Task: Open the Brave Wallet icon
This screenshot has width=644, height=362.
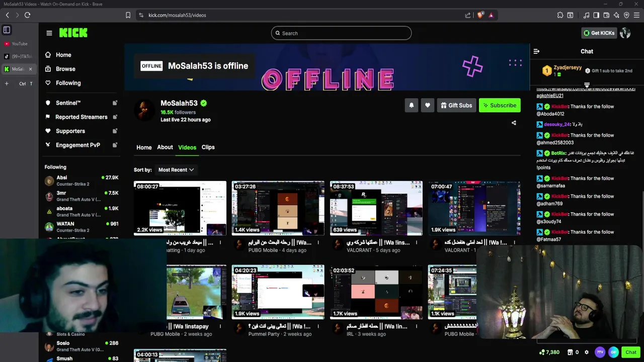Action: (x=606, y=15)
